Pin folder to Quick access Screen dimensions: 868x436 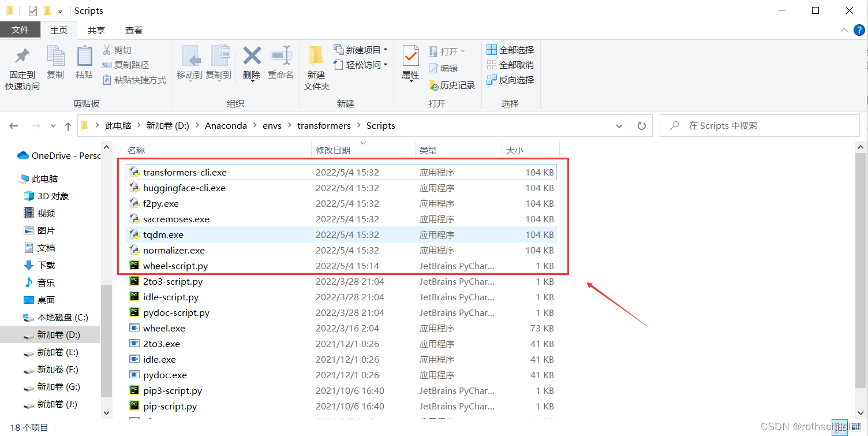[22, 68]
